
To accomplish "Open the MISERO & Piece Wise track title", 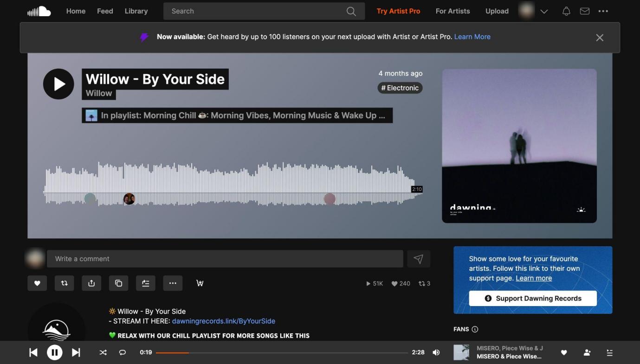I will tap(509, 357).
